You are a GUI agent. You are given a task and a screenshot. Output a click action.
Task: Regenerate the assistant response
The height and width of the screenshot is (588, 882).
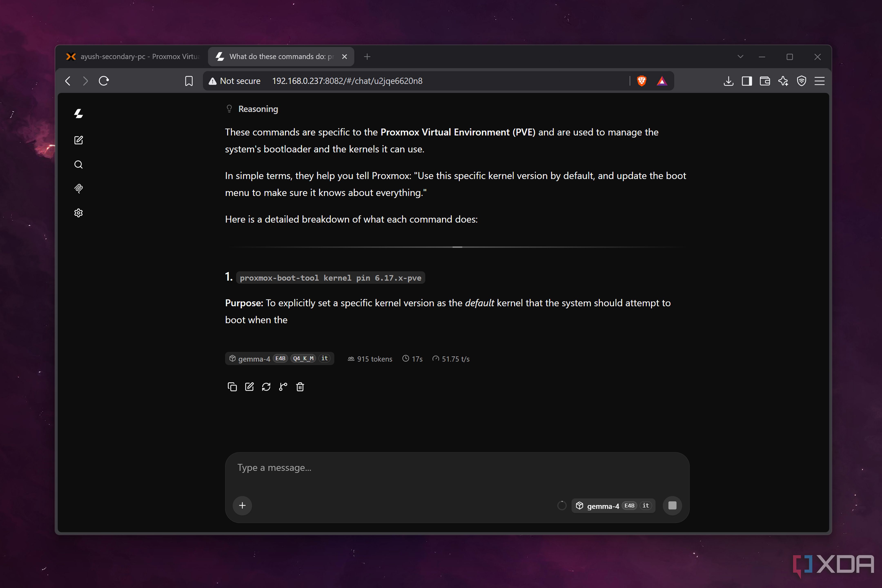[x=266, y=387]
